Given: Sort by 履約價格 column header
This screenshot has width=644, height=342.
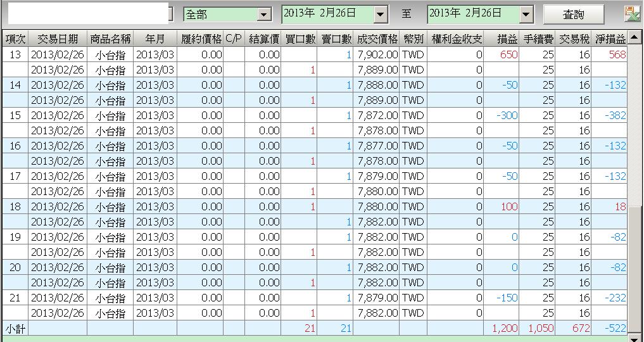Looking at the screenshot, I should point(201,39).
